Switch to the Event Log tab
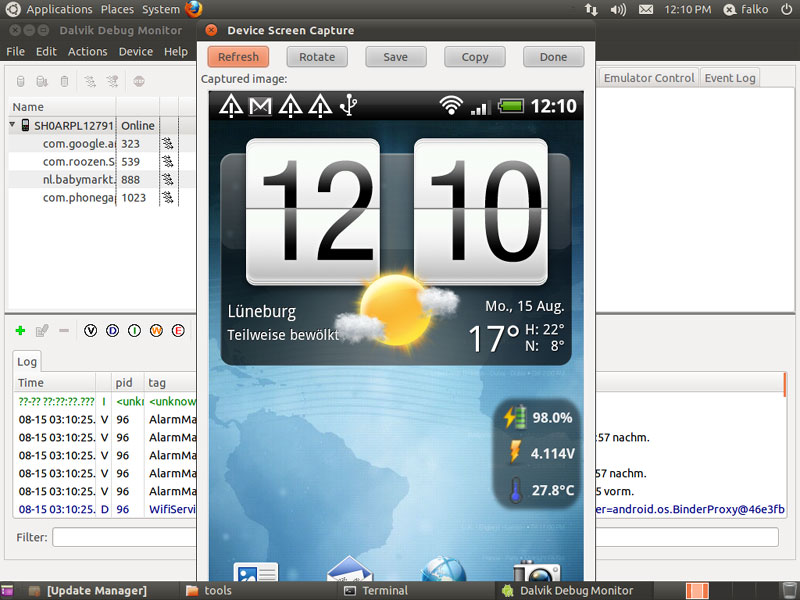Screen dimensions: 800x600 [x=730, y=78]
